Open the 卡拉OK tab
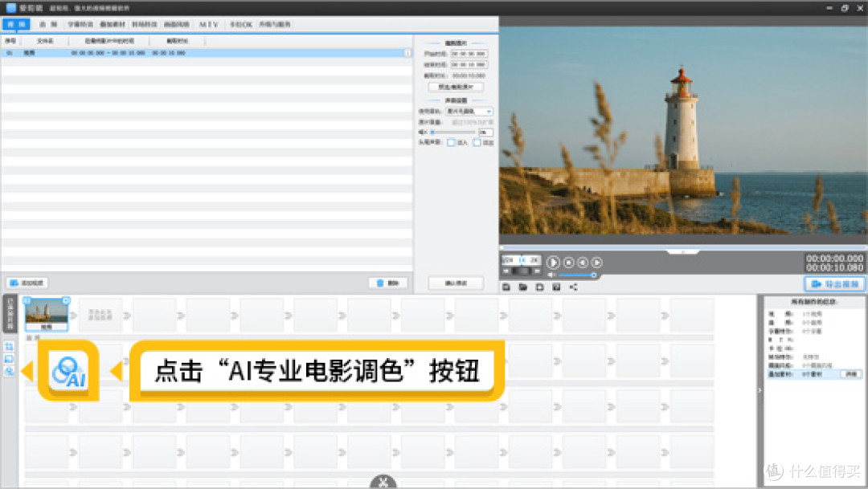The height and width of the screenshot is (489, 868). coord(241,24)
